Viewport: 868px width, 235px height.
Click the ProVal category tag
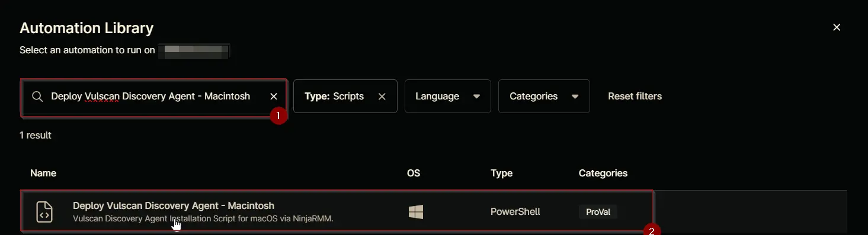[x=598, y=212]
